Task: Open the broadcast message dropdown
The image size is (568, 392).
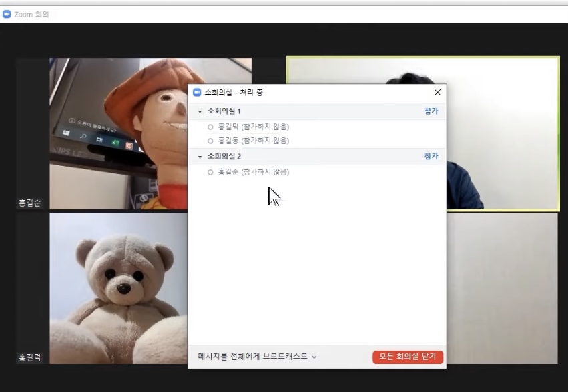Action: click(x=257, y=357)
